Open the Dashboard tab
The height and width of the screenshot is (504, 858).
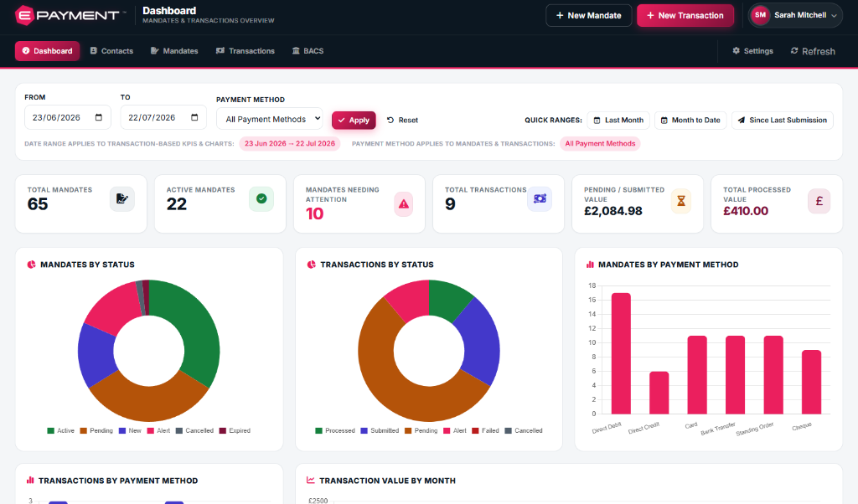47,51
